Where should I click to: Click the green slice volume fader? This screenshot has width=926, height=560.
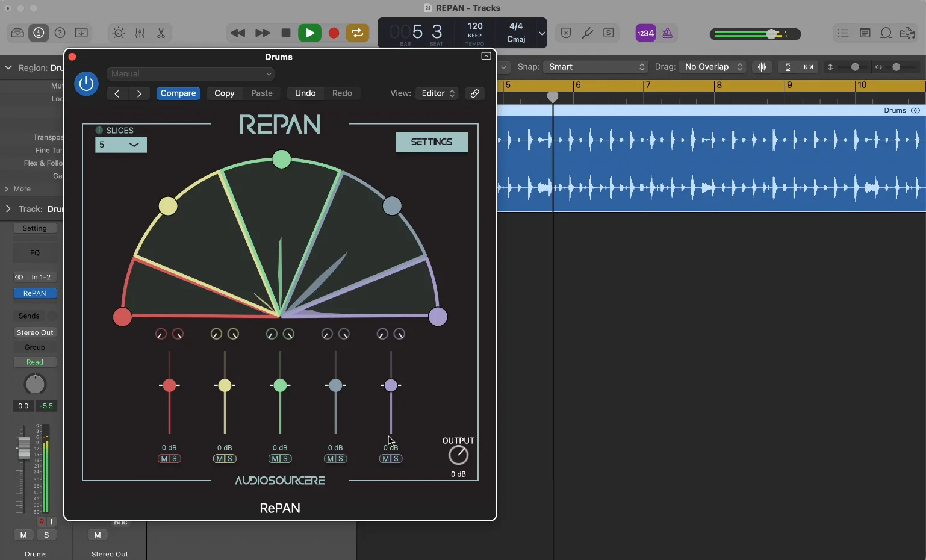coord(280,385)
